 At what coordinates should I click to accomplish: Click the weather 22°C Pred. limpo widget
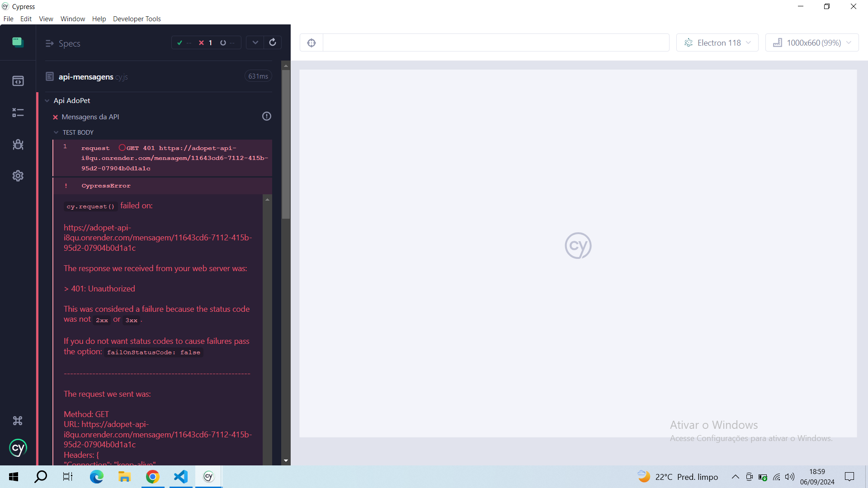[678, 477]
